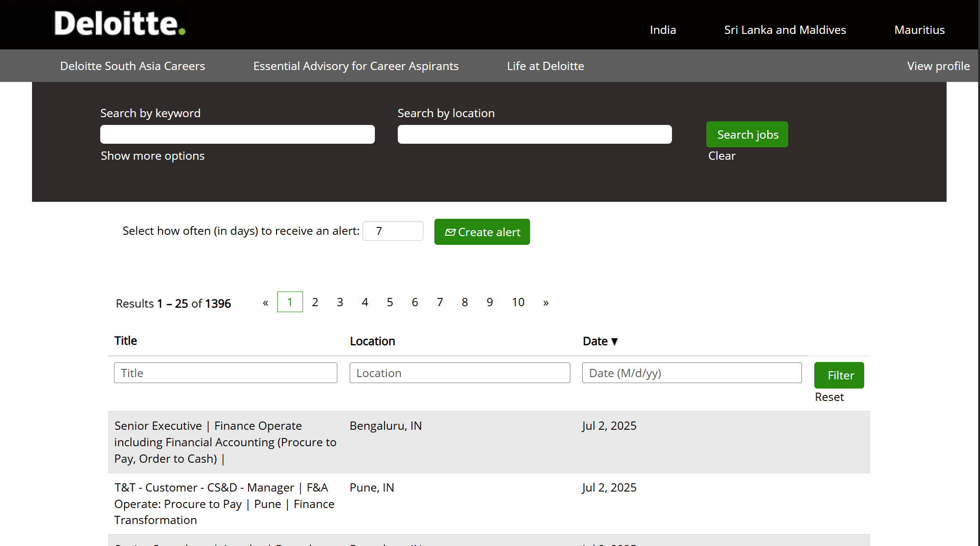This screenshot has width=980, height=546.
Task: Open Sri Lanka and Maldives link
Action: pyautogui.click(x=785, y=30)
